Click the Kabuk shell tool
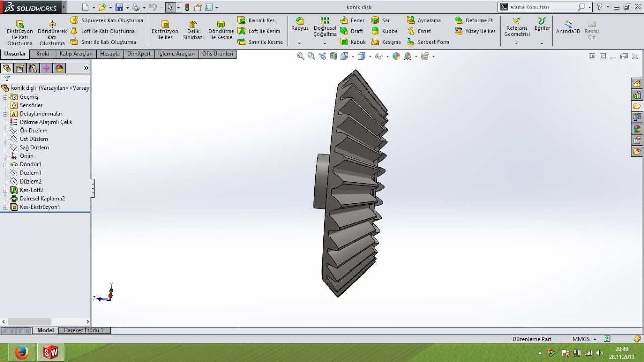This screenshot has width=644, height=362. point(353,42)
